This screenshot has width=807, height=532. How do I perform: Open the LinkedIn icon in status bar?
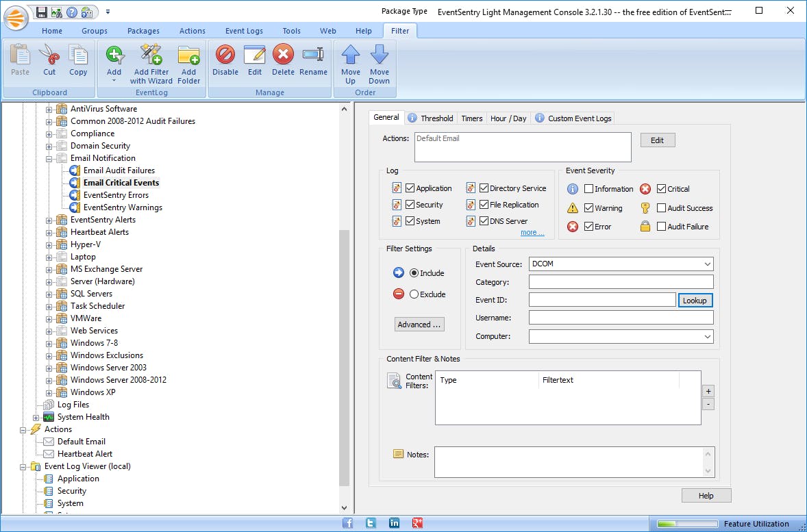point(394,523)
